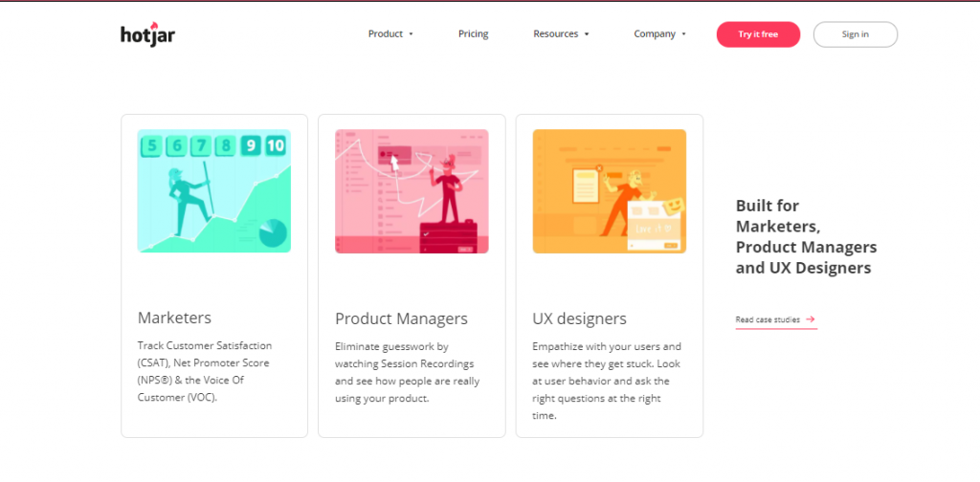Click the pie chart in Marketers illustration
Image resolution: width=980 pixels, height=482 pixels.
click(x=273, y=233)
